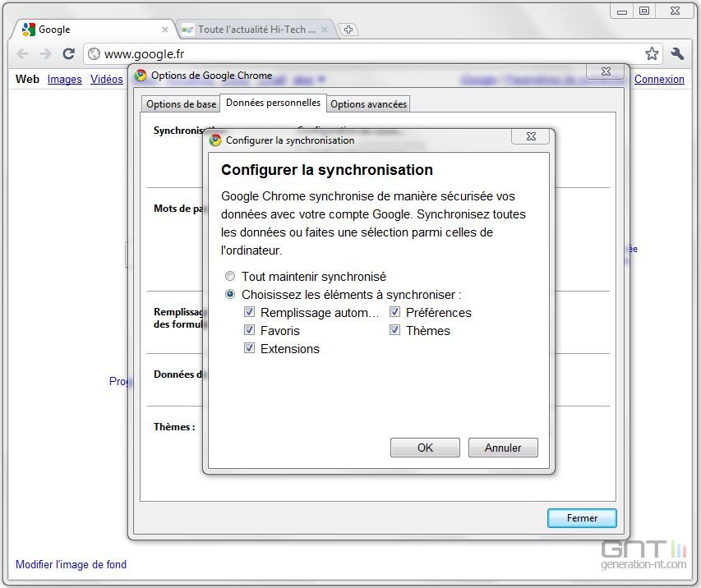The height and width of the screenshot is (588, 701).
Task: Click the Fermer button in Options
Action: click(582, 518)
